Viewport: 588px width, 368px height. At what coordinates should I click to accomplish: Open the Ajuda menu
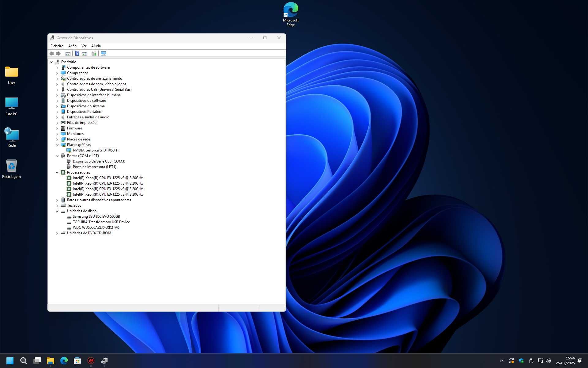coord(96,46)
